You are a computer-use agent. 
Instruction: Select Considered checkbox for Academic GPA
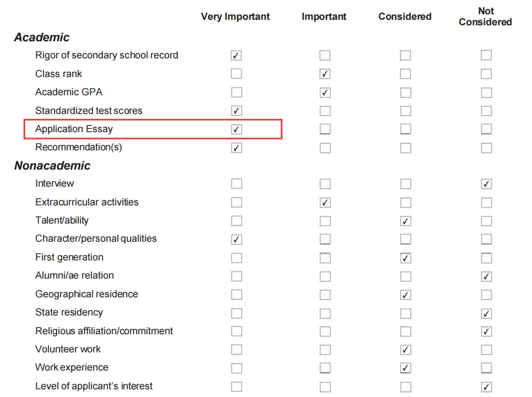(x=405, y=93)
